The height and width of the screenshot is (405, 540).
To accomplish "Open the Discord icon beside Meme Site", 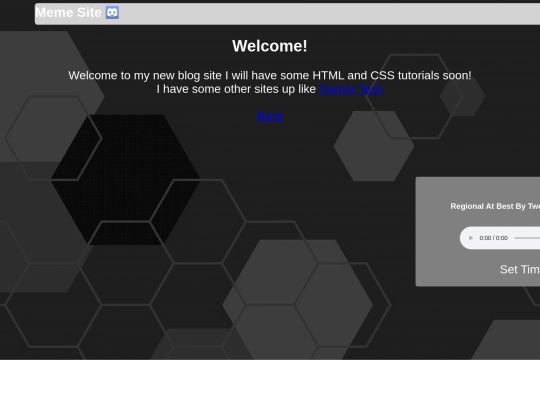I will [x=112, y=13].
